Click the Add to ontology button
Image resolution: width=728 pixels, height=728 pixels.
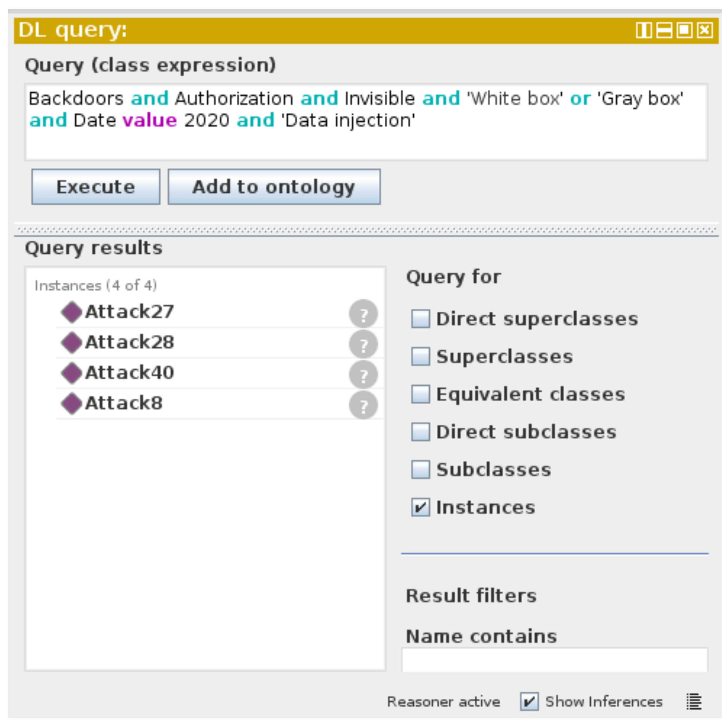pos(274,187)
